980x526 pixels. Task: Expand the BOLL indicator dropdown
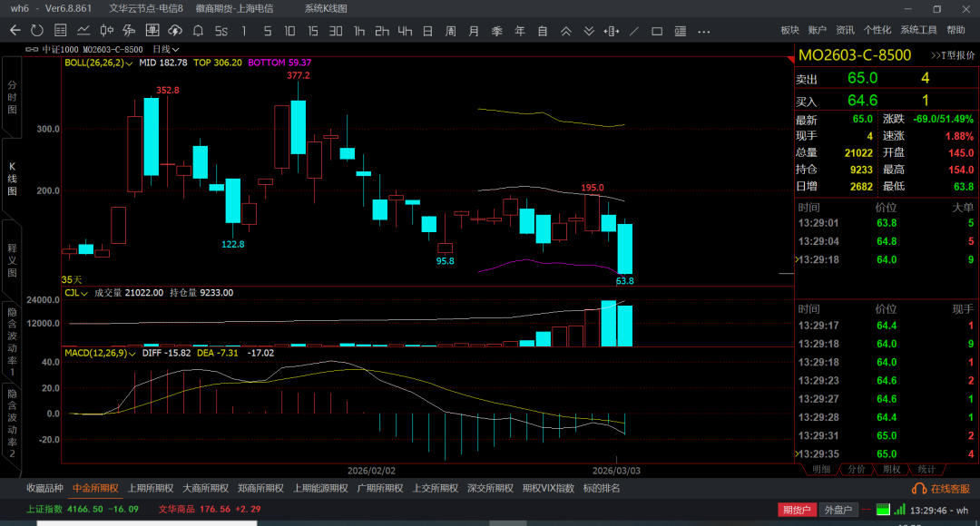click(x=132, y=63)
